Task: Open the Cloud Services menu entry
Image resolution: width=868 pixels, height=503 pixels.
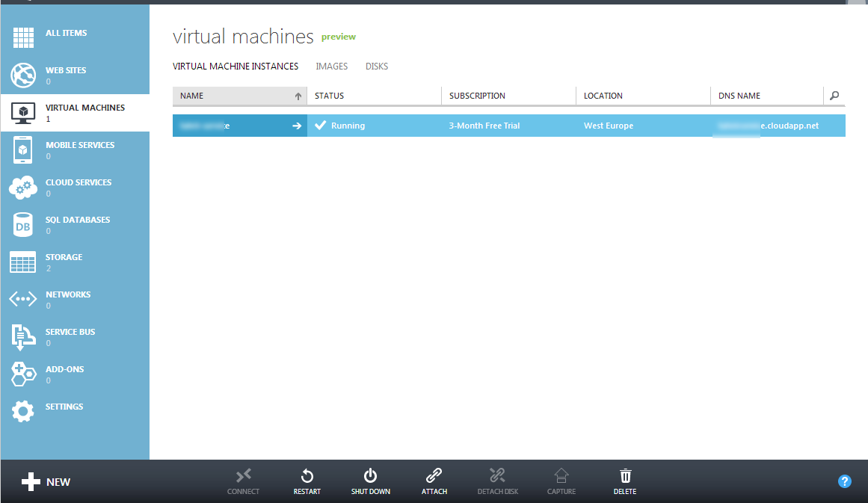Action: (x=75, y=188)
